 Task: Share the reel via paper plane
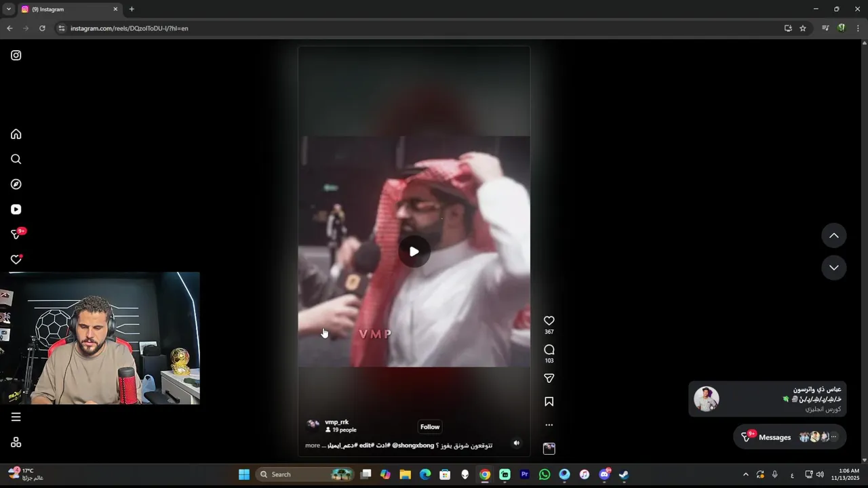549,378
